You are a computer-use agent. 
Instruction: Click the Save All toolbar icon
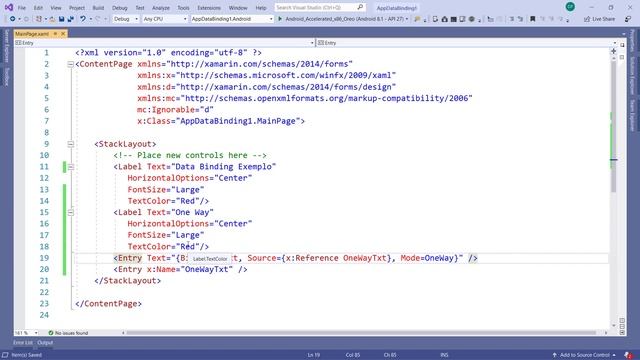71,19
